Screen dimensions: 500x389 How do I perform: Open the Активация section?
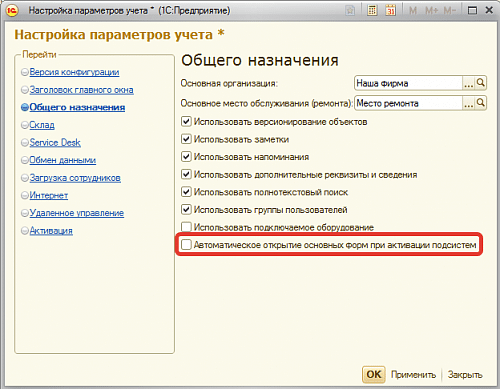51,231
